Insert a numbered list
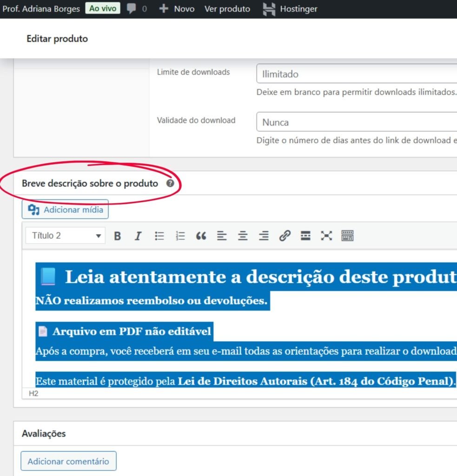This screenshot has width=457, height=476. (x=180, y=236)
